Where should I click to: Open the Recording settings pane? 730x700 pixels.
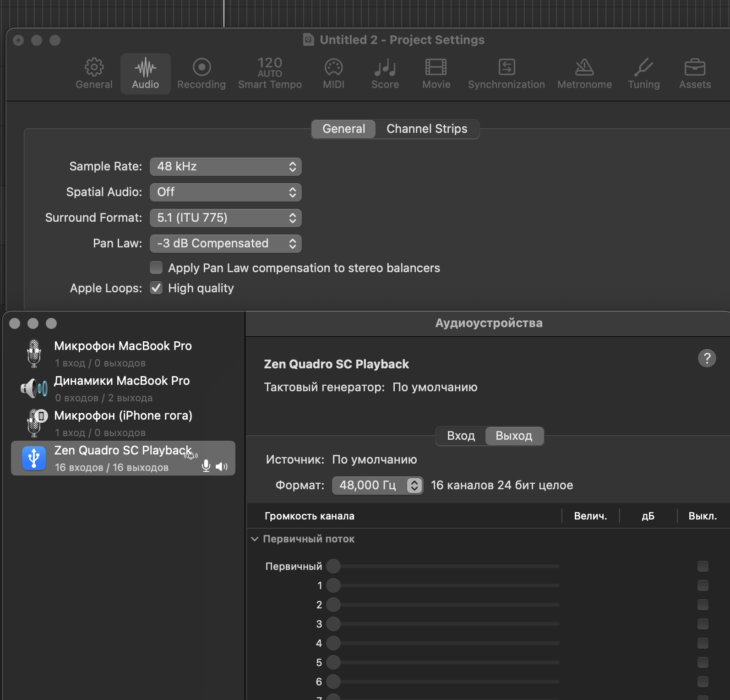[x=201, y=74]
